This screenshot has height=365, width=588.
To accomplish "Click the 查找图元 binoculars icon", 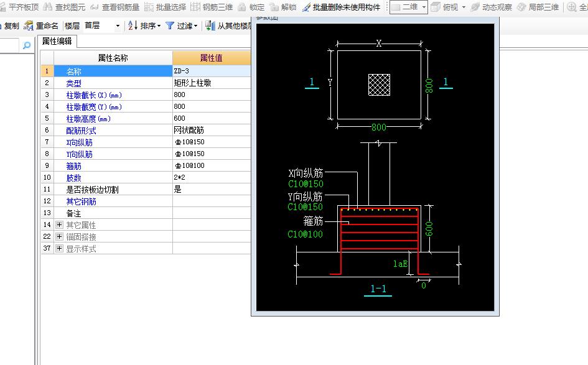I will tap(48, 7).
